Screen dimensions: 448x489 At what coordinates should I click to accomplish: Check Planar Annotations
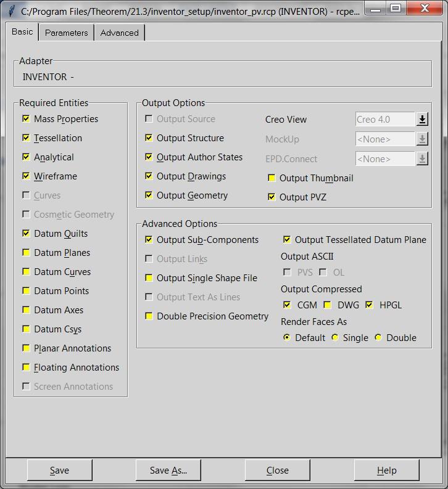click(x=26, y=348)
